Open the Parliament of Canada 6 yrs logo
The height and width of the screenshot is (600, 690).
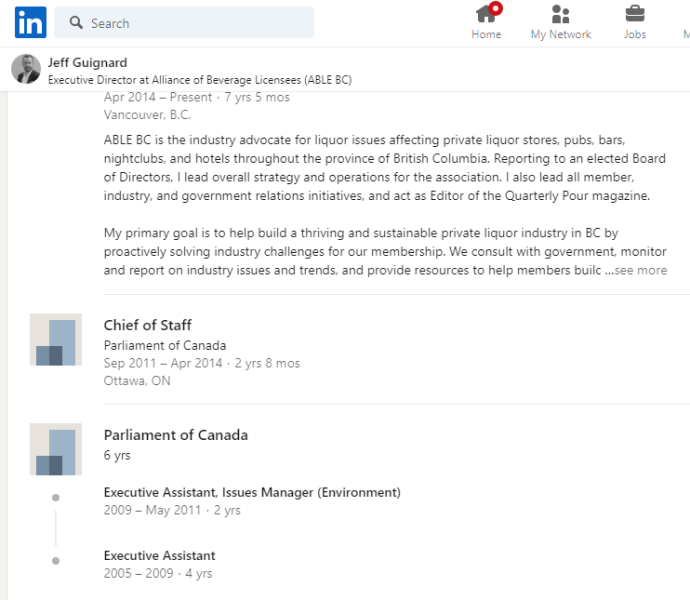click(x=56, y=449)
